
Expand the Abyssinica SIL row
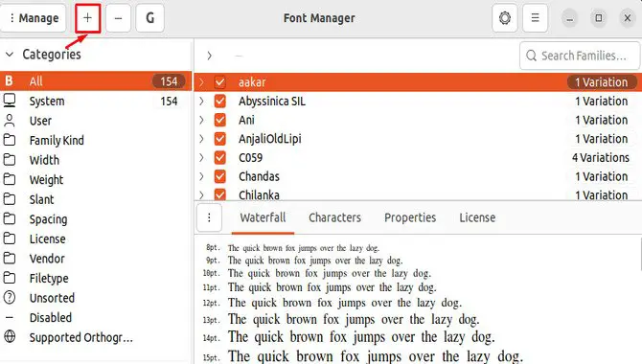point(201,101)
